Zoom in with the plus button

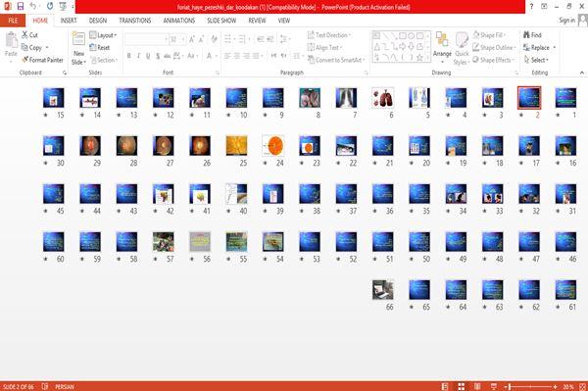[x=555, y=386]
